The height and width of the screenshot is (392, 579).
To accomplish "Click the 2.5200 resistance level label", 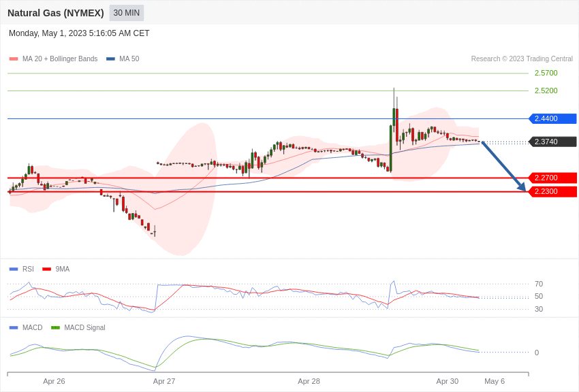I will [546, 91].
